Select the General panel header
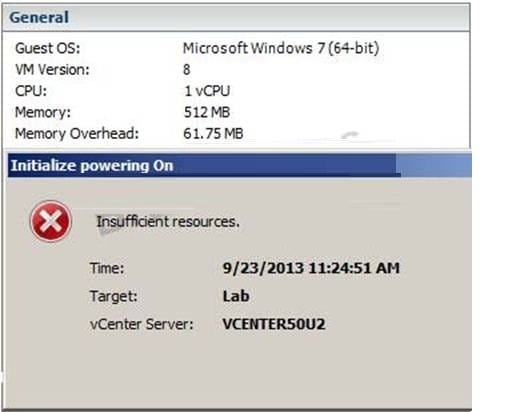This screenshot has height=412, width=507. tap(236, 18)
